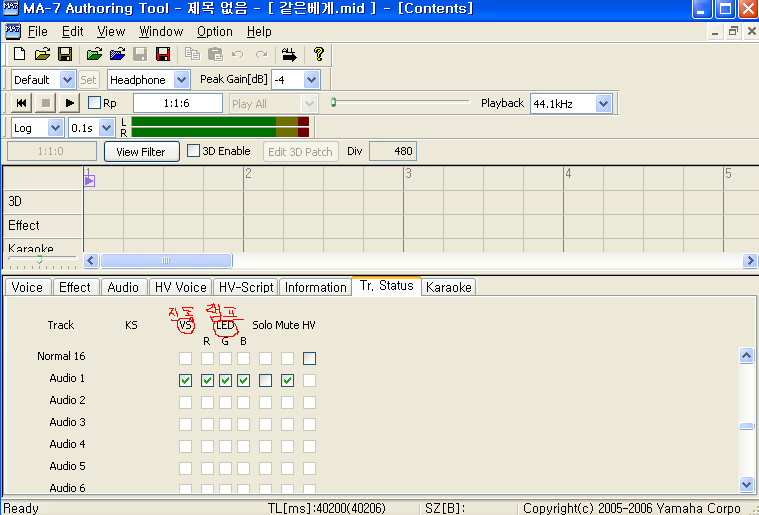This screenshot has height=515, width=759.
Task: Switch to the HV-Script tab
Action: (x=246, y=287)
